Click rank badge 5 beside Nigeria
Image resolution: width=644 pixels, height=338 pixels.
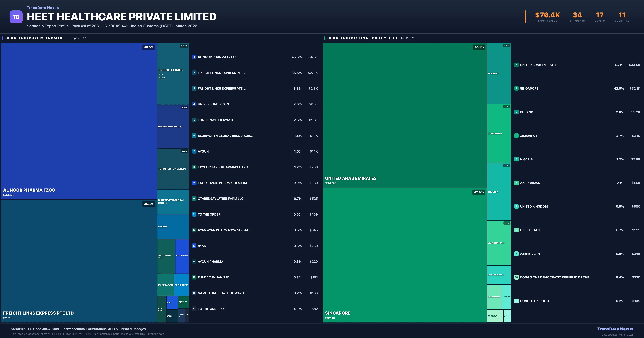[x=516, y=159]
